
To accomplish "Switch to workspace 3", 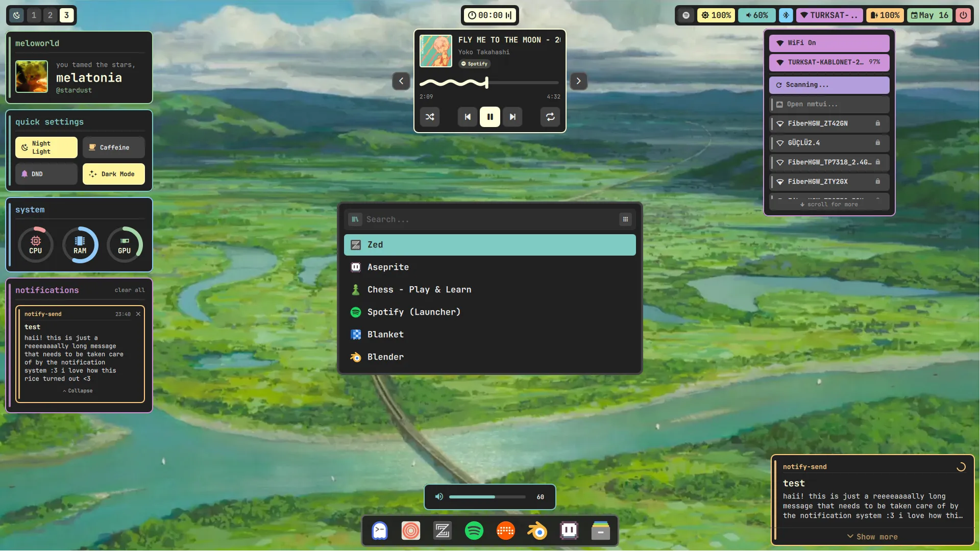I will point(66,15).
